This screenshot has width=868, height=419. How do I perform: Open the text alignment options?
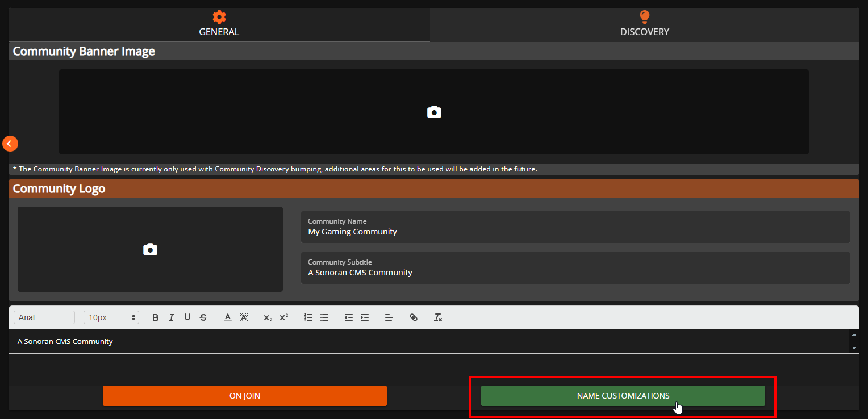click(x=389, y=317)
